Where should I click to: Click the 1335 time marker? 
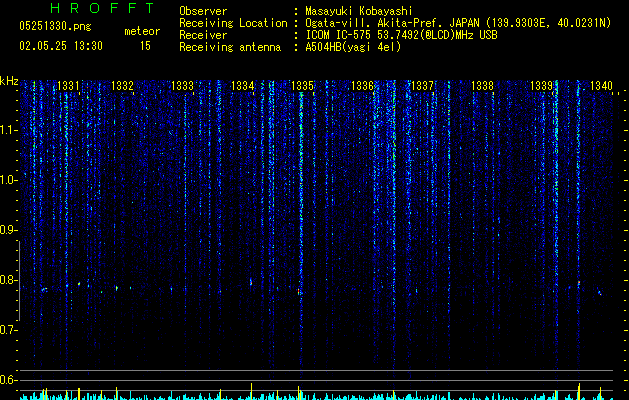(302, 86)
